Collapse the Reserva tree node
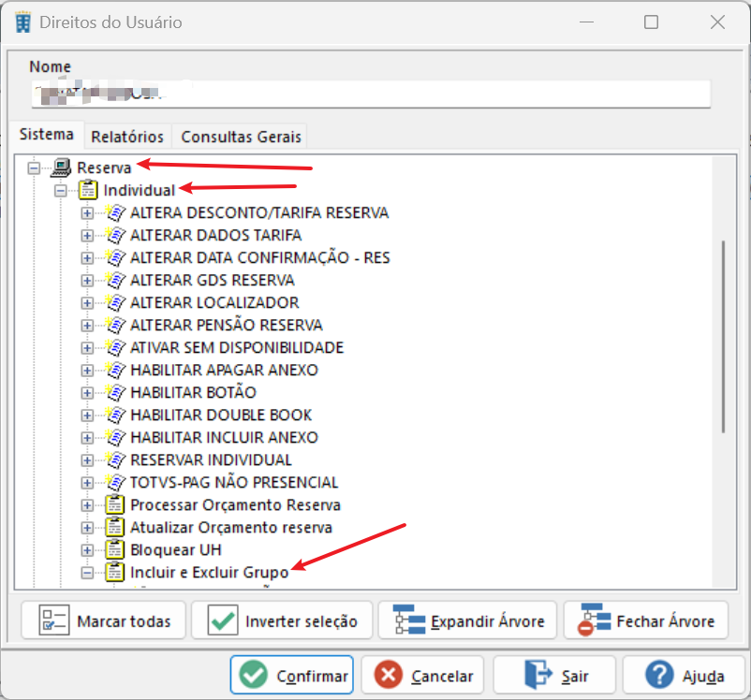Image resolution: width=751 pixels, height=700 pixels. pyautogui.click(x=34, y=168)
